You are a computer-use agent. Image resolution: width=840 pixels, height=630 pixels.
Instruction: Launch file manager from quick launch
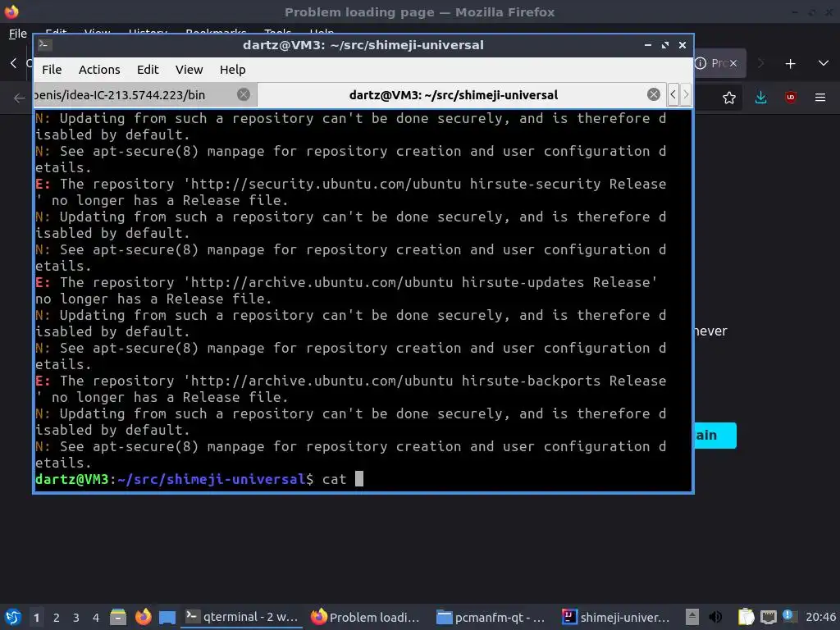click(118, 617)
